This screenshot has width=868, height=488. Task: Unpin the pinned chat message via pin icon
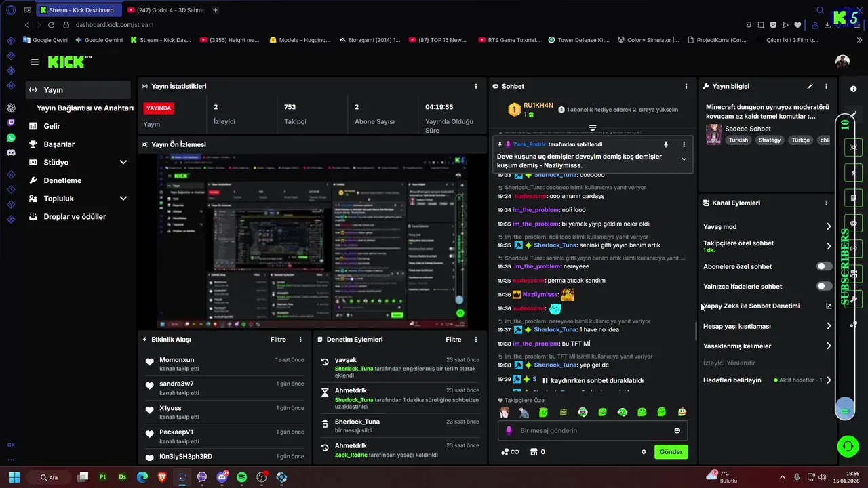pyautogui.click(x=666, y=144)
